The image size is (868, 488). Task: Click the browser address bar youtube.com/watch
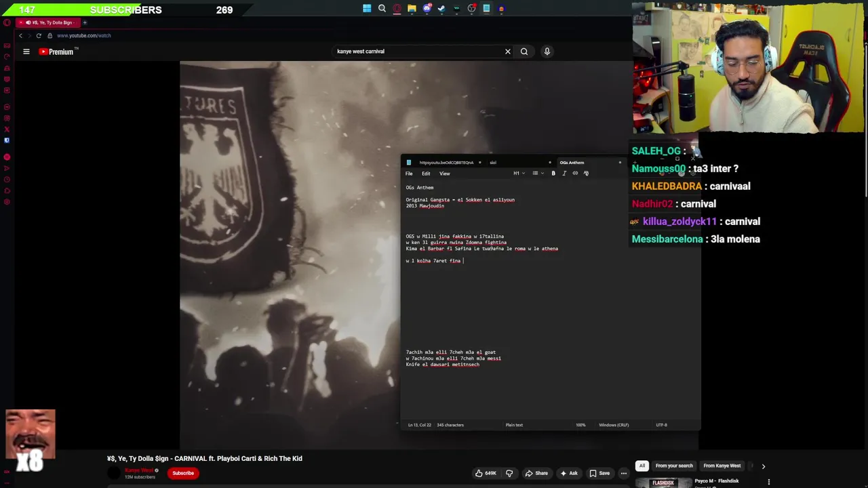pyautogui.click(x=83, y=35)
